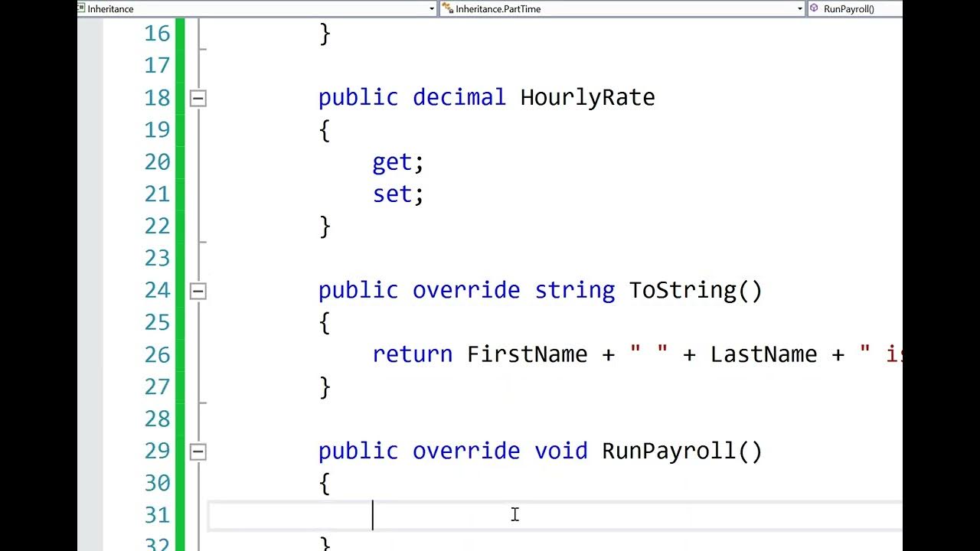This screenshot has height=551, width=980.
Task: Click the opening brace on line 25
Action: coord(325,323)
